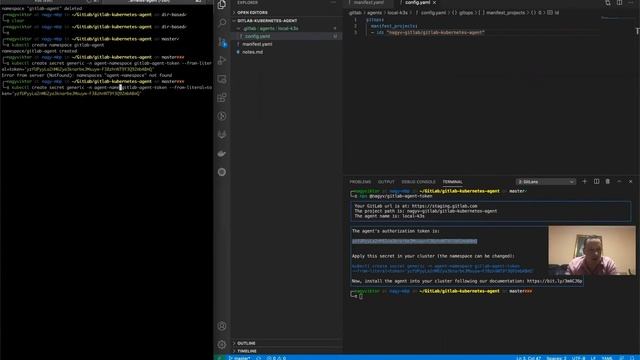640x360 pixels.
Task: Click the left terminal window's kubectl command line
Action: click(x=107, y=90)
